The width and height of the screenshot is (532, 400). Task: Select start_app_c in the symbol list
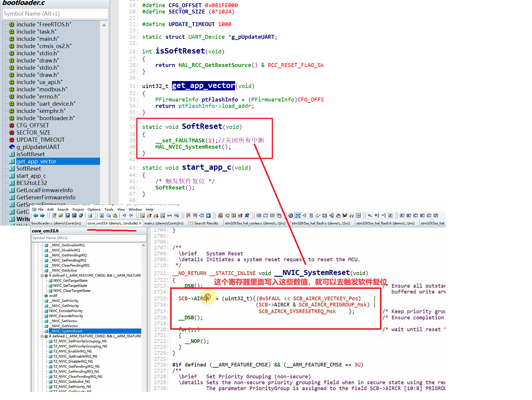tap(31, 176)
